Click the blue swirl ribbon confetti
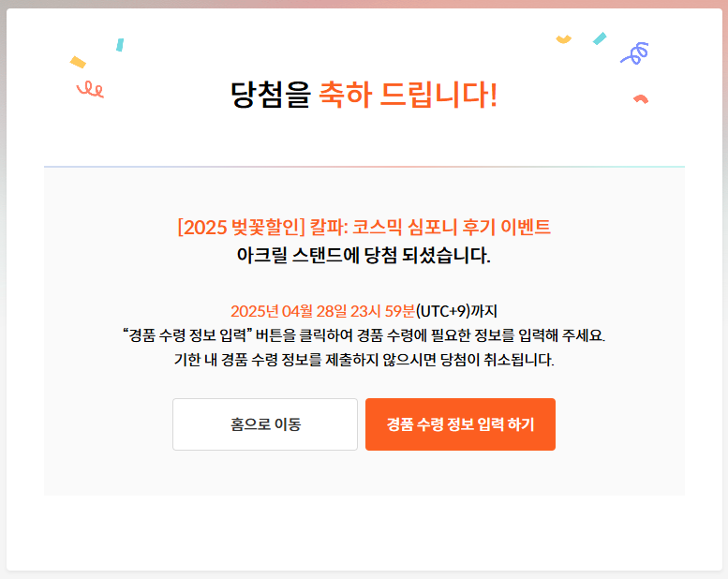The width and height of the screenshot is (728, 579). pos(634,53)
